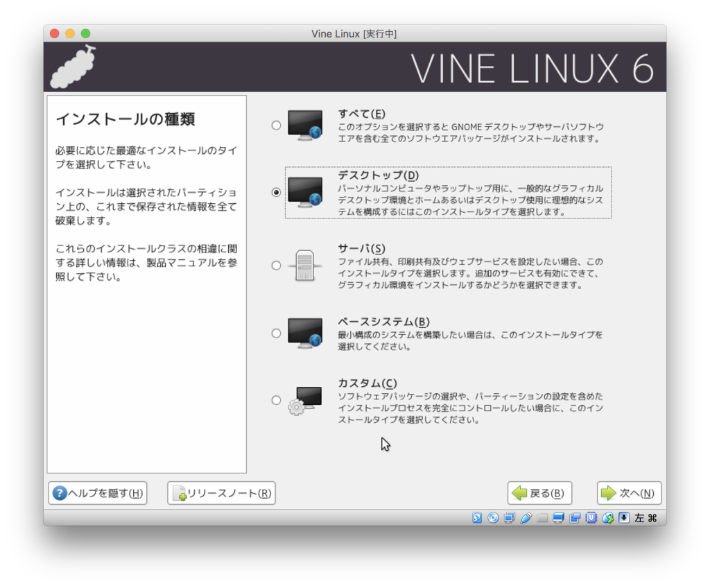Minimize the VM window with the yellow button

point(70,33)
